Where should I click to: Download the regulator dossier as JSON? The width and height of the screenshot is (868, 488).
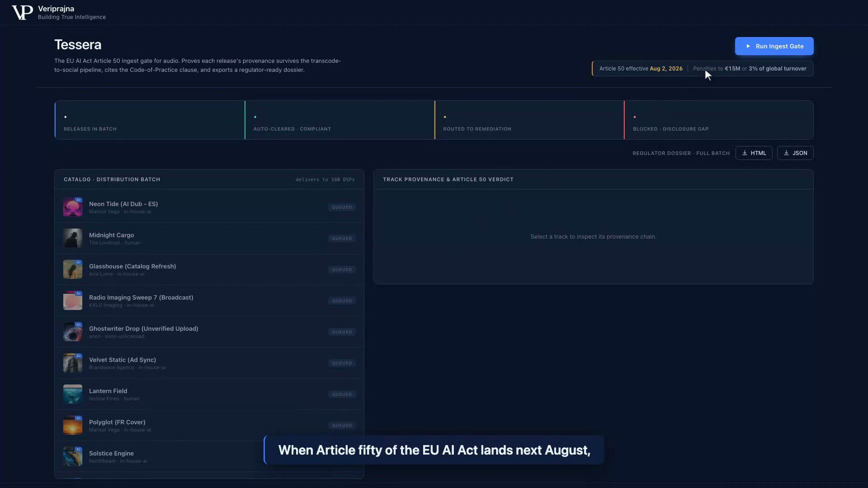(795, 153)
